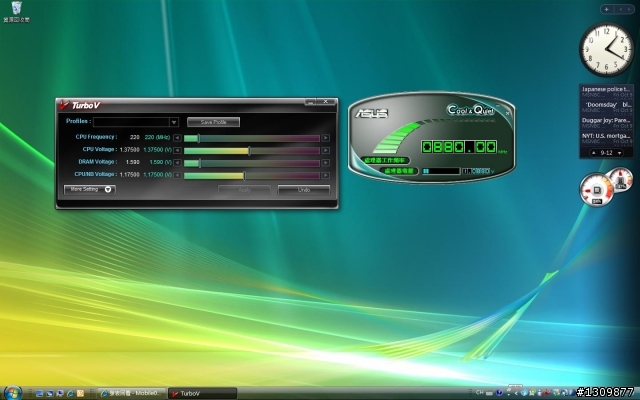Open the 'NYT: U.S. mortga...' headline
640x400 pixels.
pos(606,138)
